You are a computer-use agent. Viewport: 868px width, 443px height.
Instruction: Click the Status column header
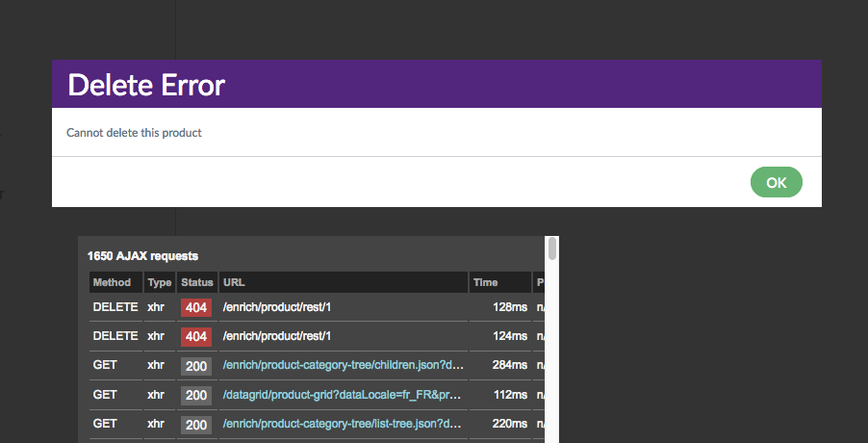pos(197,282)
